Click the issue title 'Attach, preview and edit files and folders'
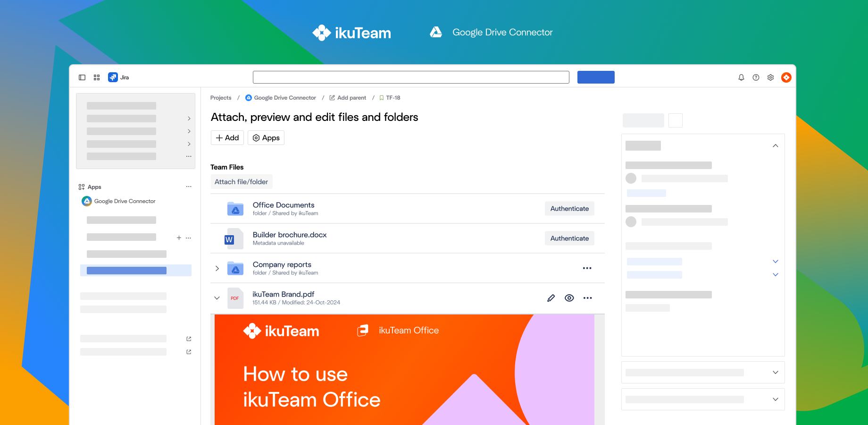This screenshot has width=868, height=425. tap(315, 117)
